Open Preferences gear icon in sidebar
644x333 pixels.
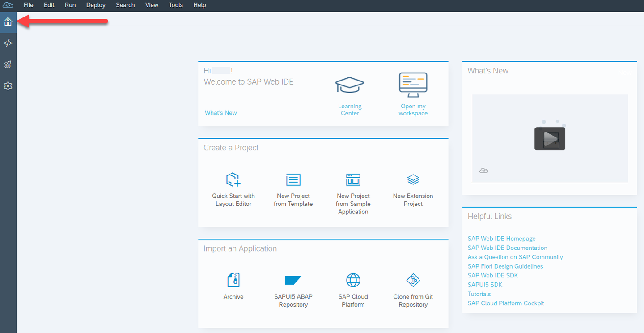[x=8, y=86]
